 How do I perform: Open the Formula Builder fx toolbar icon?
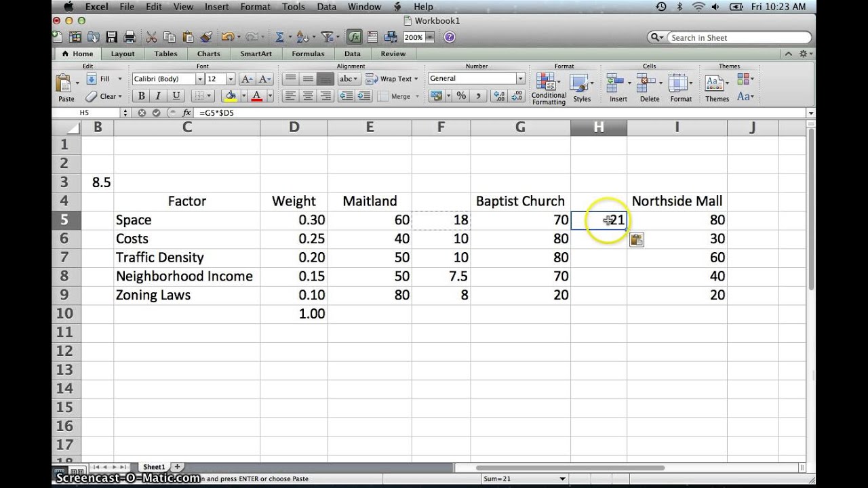354,37
